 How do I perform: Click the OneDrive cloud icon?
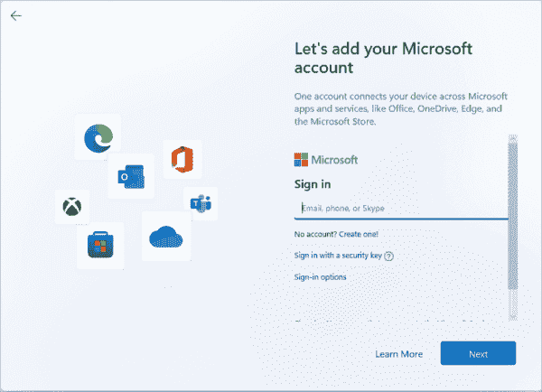(166, 237)
